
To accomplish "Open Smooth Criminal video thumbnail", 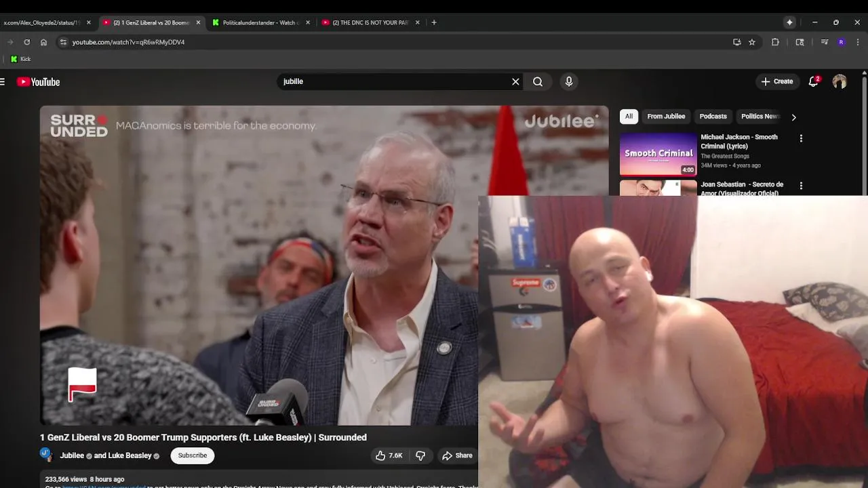I will [x=658, y=154].
